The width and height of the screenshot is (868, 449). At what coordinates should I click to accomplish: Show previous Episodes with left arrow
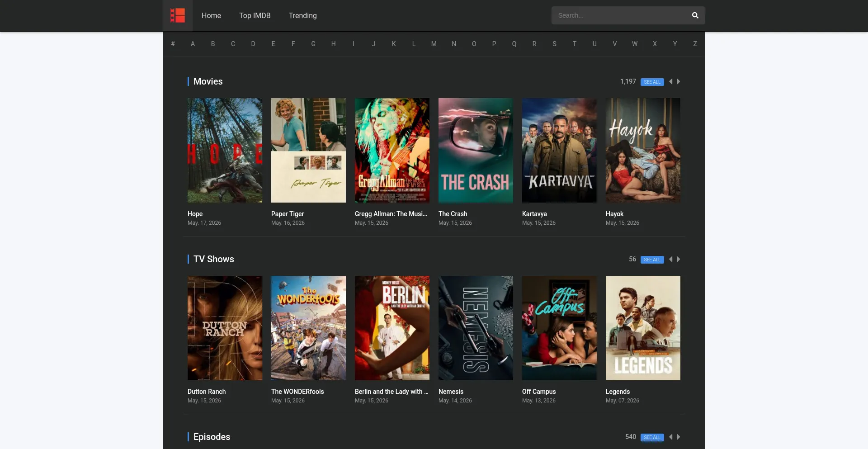pyautogui.click(x=671, y=437)
